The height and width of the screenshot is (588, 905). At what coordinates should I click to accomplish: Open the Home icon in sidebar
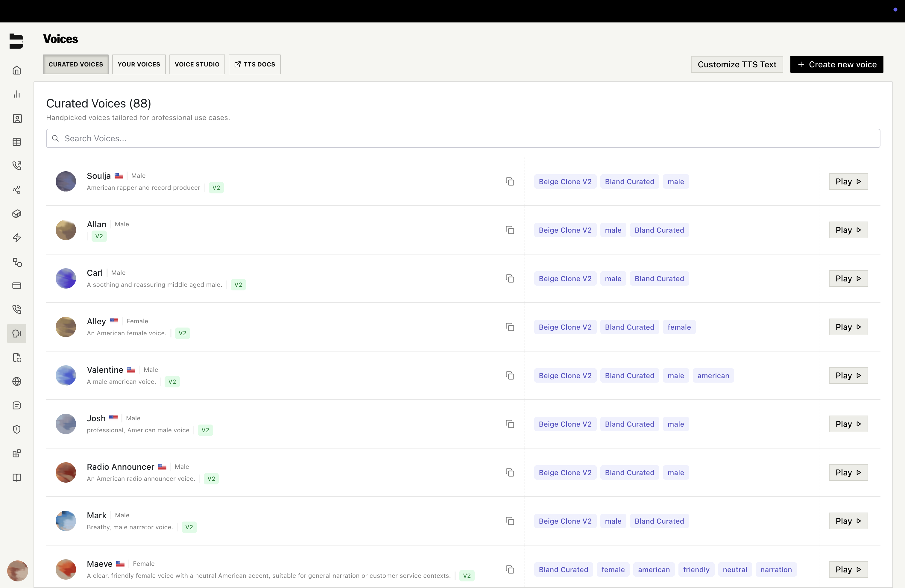click(17, 70)
